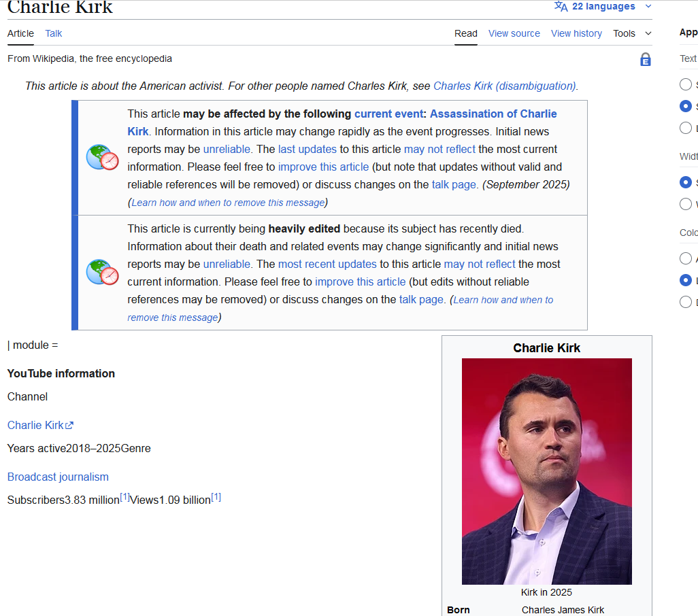Click 'may not reflect' link in first notice

[x=439, y=149]
